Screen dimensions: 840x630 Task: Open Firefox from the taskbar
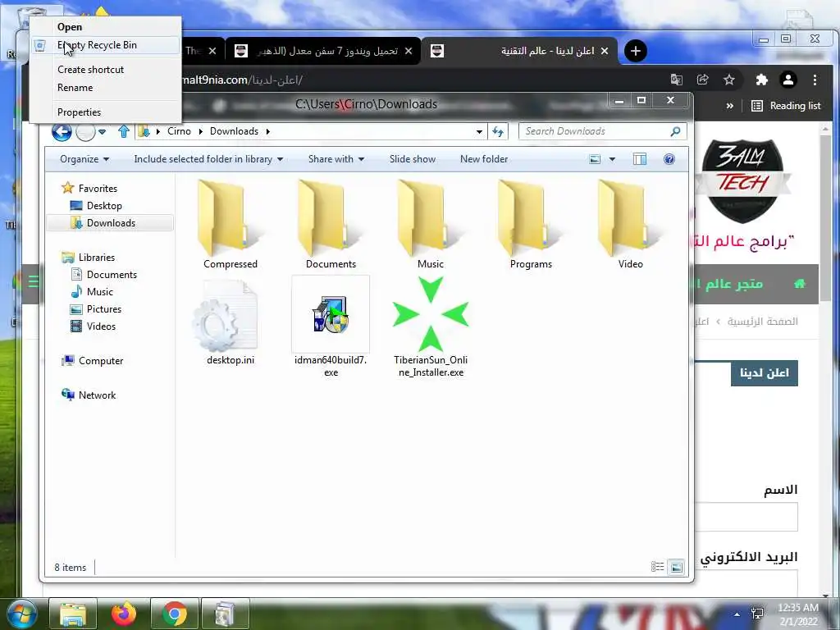[x=124, y=614]
